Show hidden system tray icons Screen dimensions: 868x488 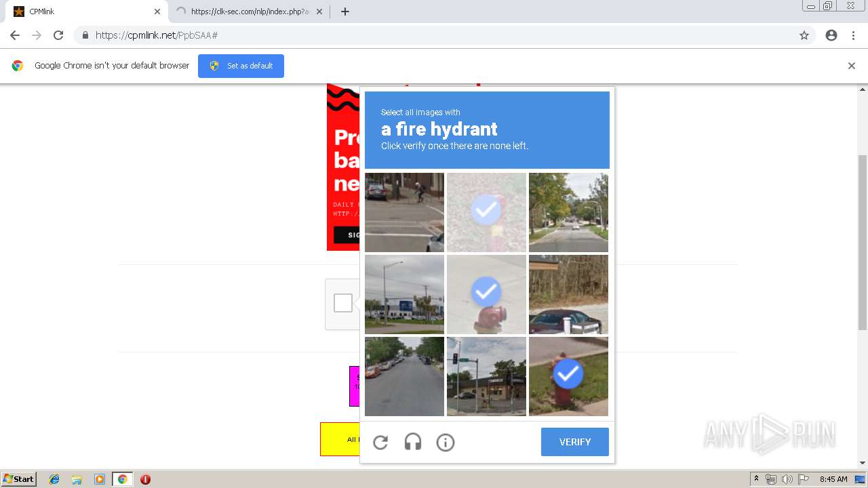(756, 479)
